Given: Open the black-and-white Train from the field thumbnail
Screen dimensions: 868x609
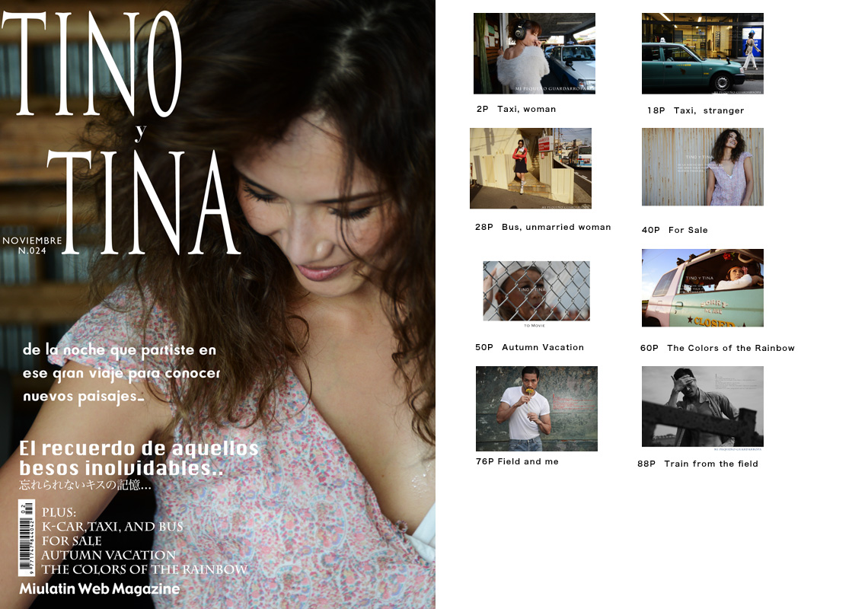Looking at the screenshot, I should point(702,407).
